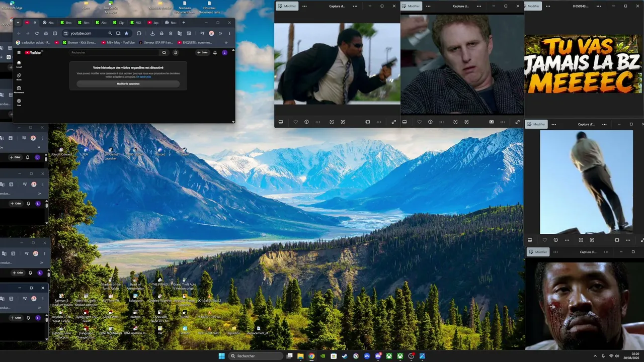The width and height of the screenshot is (644, 362).
Task: Click the taskbar Rechercher search box
Action: 256,356
